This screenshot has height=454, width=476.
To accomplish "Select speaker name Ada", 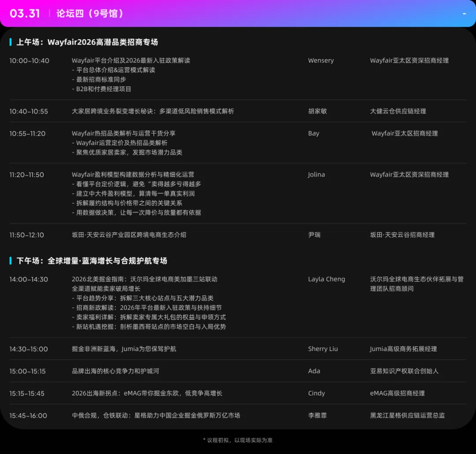I will [314, 371].
